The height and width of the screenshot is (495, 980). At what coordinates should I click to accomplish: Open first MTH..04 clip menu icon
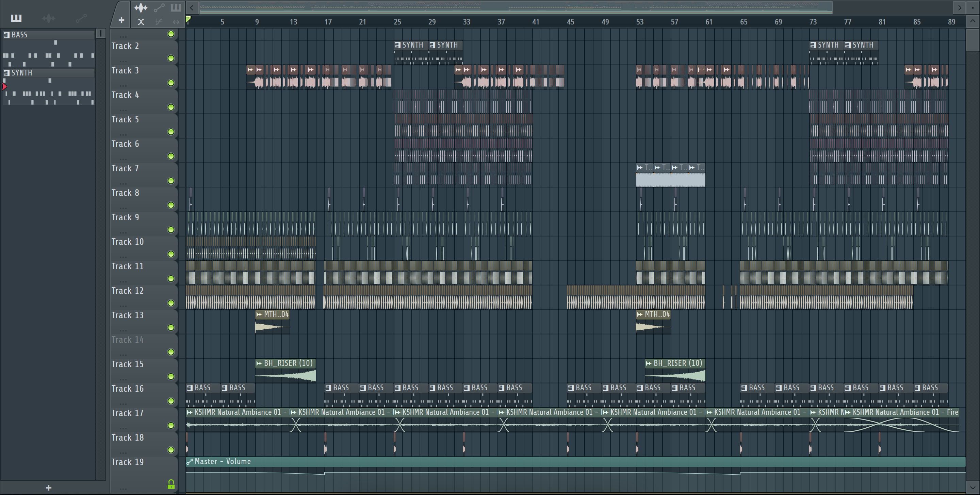coord(259,314)
